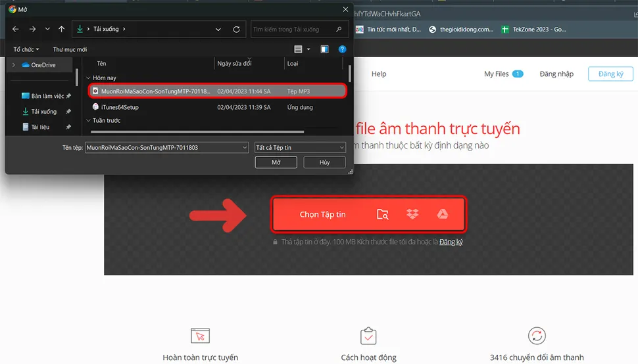This screenshot has width=638, height=364.
Task: Go up one folder level
Action: click(62, 30)
